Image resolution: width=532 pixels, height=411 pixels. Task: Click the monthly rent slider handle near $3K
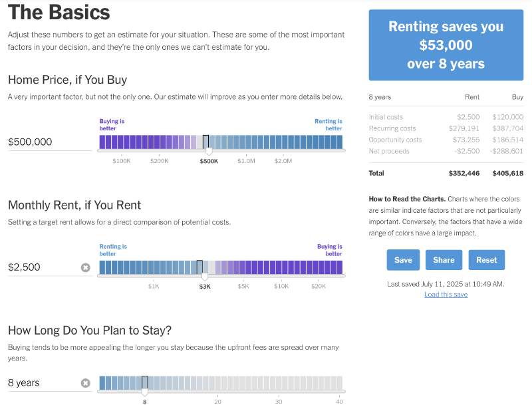201,267
